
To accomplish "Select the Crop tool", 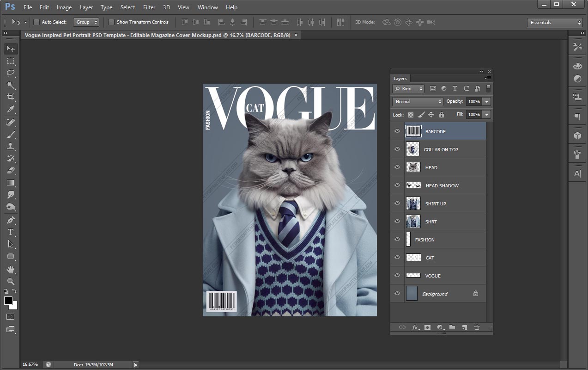I will [10, 97].
